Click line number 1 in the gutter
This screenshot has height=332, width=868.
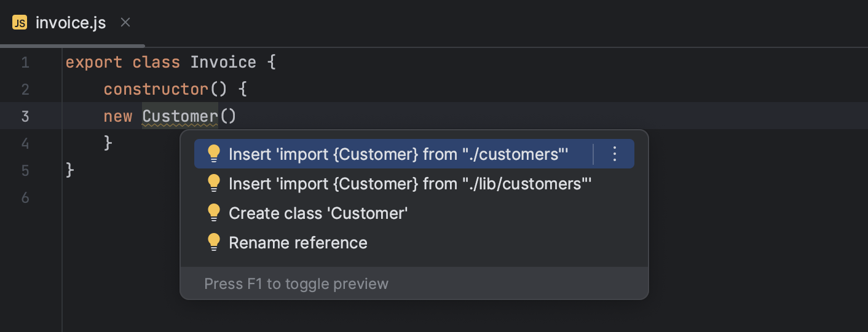[x=25, y=62]
